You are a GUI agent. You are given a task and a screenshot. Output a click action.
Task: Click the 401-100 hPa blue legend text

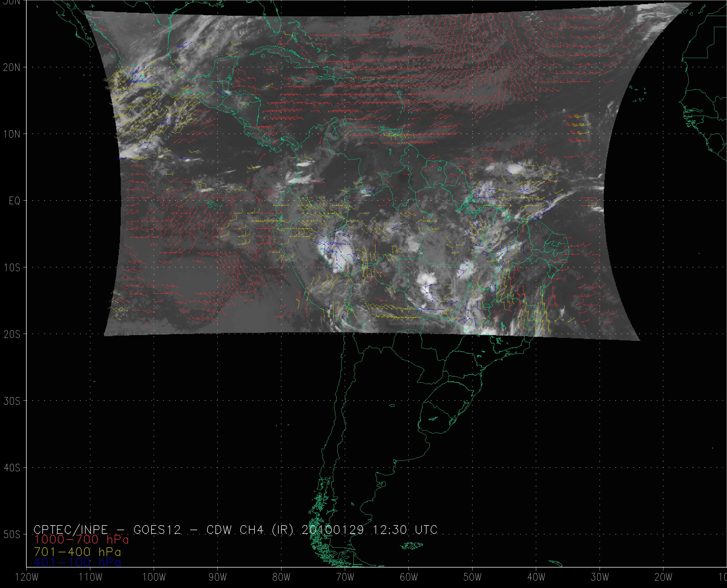[x=77, y=563]
